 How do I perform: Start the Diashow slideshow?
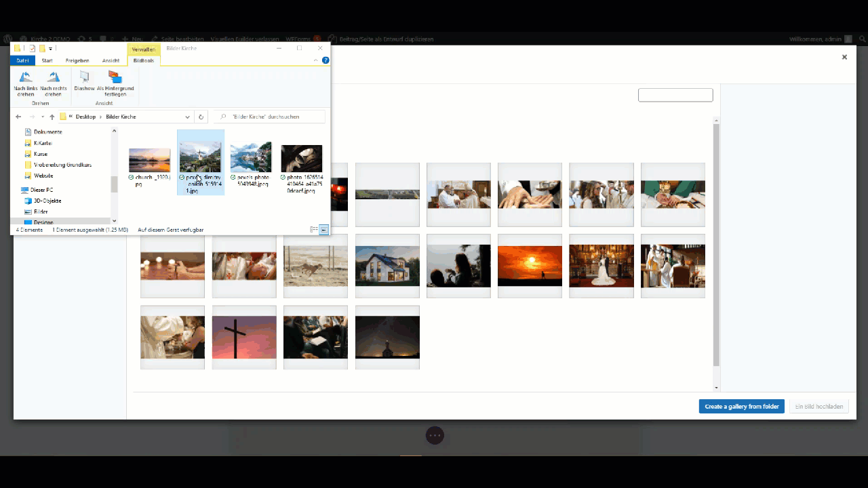pos(84,78)
